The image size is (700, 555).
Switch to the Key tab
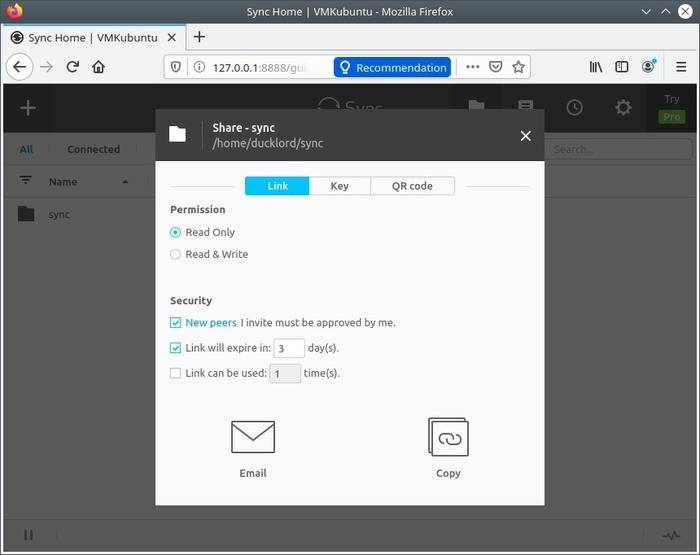(339, 186)
